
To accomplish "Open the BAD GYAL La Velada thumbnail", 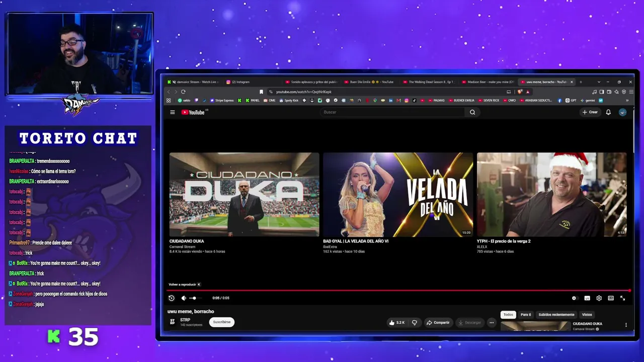I will pos(398,195).
